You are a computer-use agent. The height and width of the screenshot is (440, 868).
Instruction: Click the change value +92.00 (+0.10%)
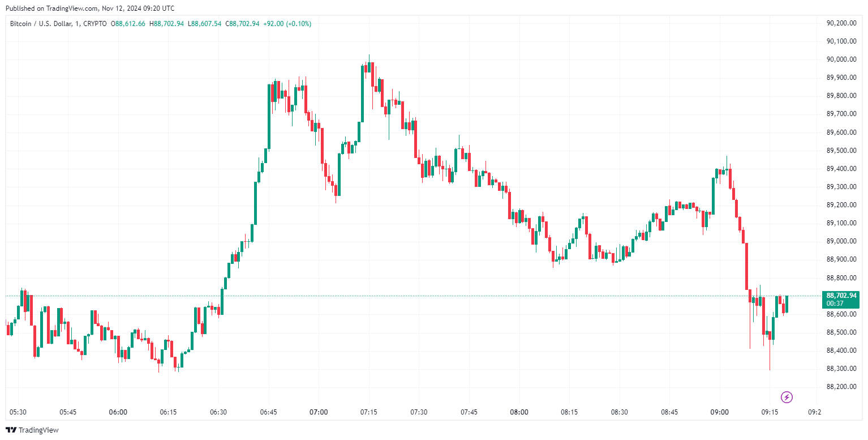click(x=287, y=24)
